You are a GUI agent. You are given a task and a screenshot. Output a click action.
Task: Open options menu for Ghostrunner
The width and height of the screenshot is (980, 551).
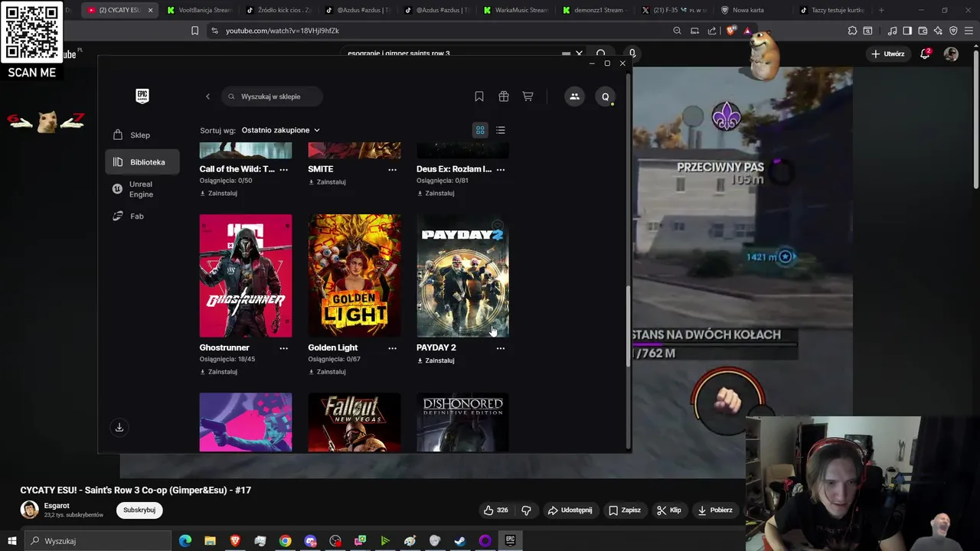(283, 347)
